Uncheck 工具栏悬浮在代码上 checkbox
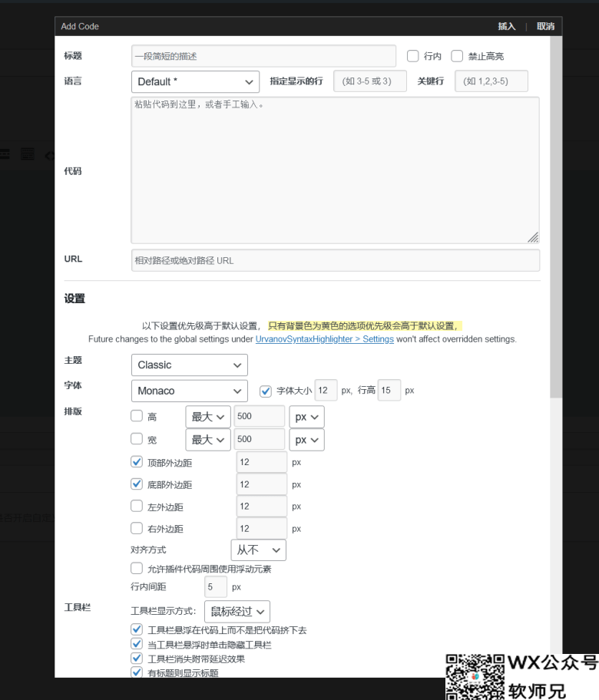This screenshot has height=700, width=599. (136, 630)
